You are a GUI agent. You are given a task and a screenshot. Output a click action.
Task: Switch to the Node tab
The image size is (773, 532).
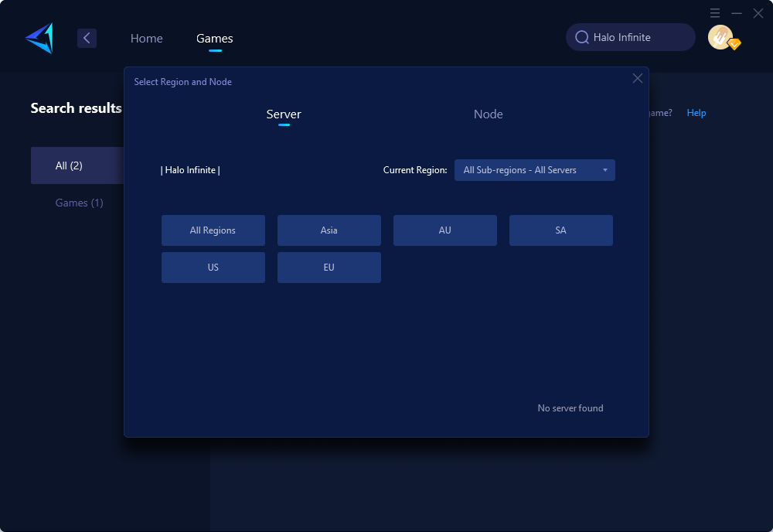pos(488,114)
